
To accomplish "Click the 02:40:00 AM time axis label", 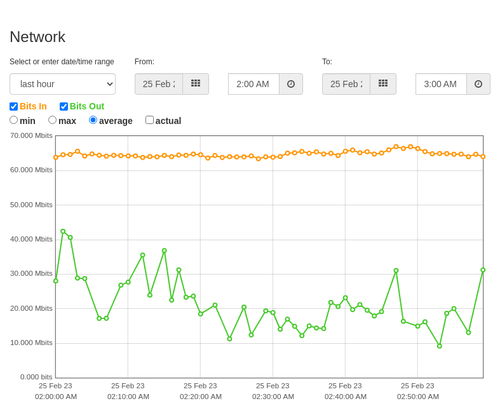I will [345, 397].
